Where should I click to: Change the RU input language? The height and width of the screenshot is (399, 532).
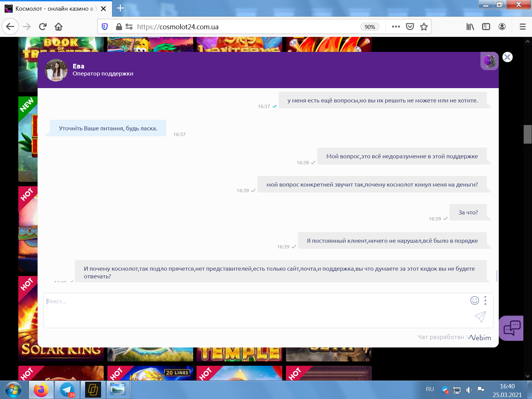[x=430, y=389]
